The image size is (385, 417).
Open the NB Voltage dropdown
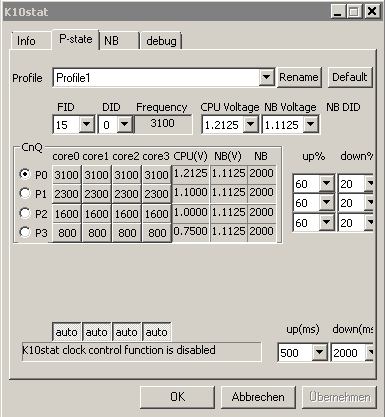point(310,125)
